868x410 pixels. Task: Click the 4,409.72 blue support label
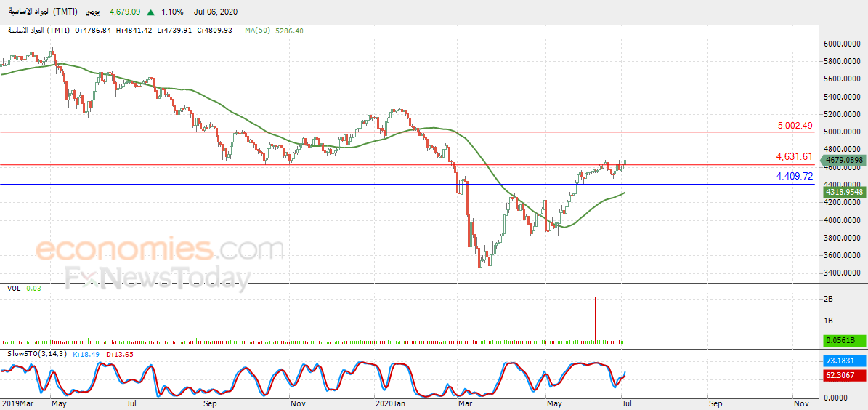coord(795,176)
